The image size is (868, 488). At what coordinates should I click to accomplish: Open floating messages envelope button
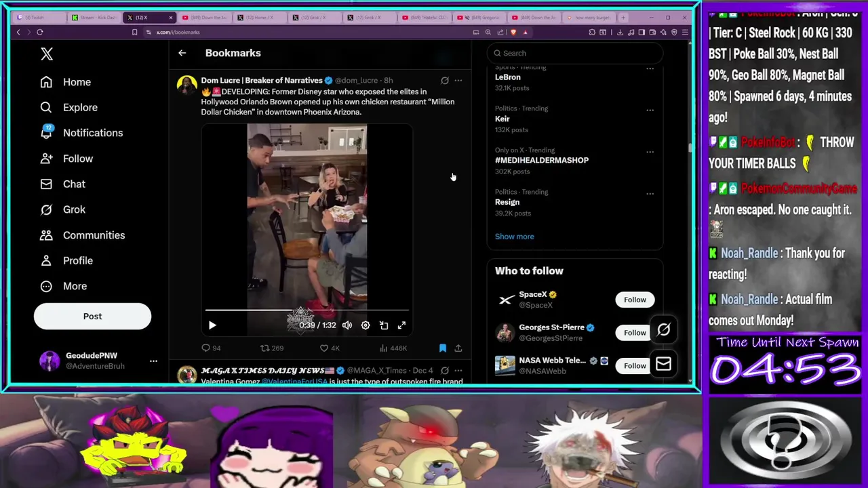click(663, 365)
